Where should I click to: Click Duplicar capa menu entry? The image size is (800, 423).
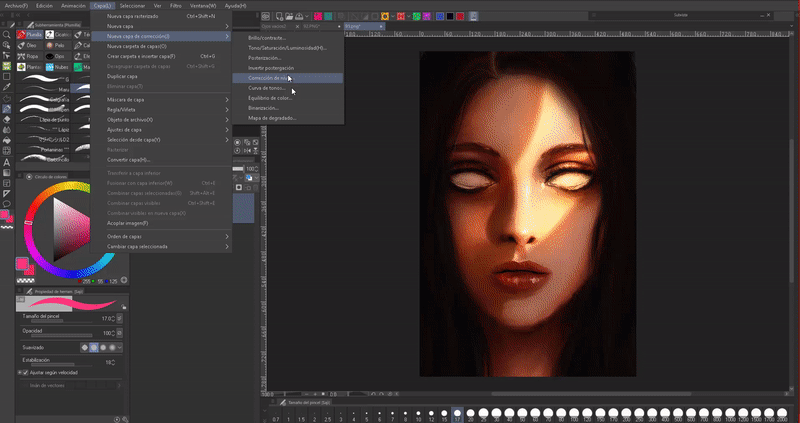point(122,76)
